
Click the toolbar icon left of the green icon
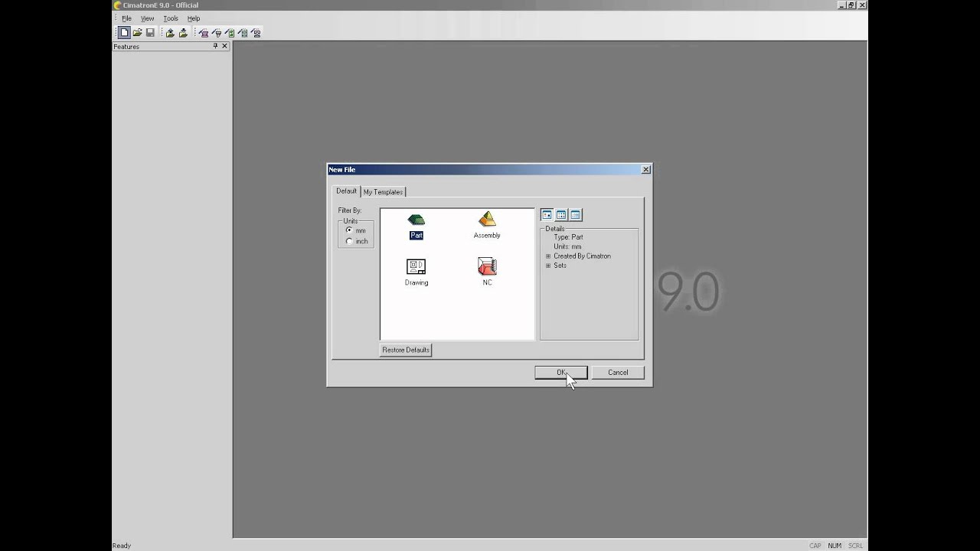point(217,33)
